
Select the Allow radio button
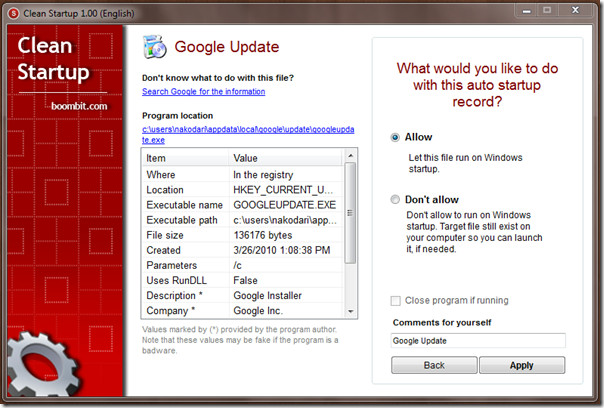[x=397, y=136]
